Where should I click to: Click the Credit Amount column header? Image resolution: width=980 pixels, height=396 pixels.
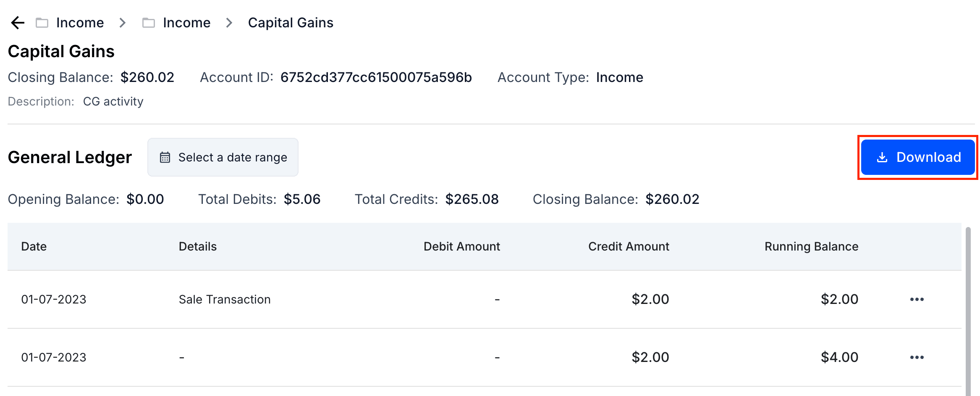click(x=629, y=247)
